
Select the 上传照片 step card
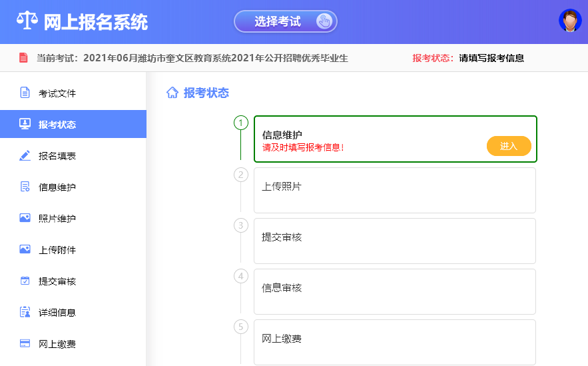[394, 190]
